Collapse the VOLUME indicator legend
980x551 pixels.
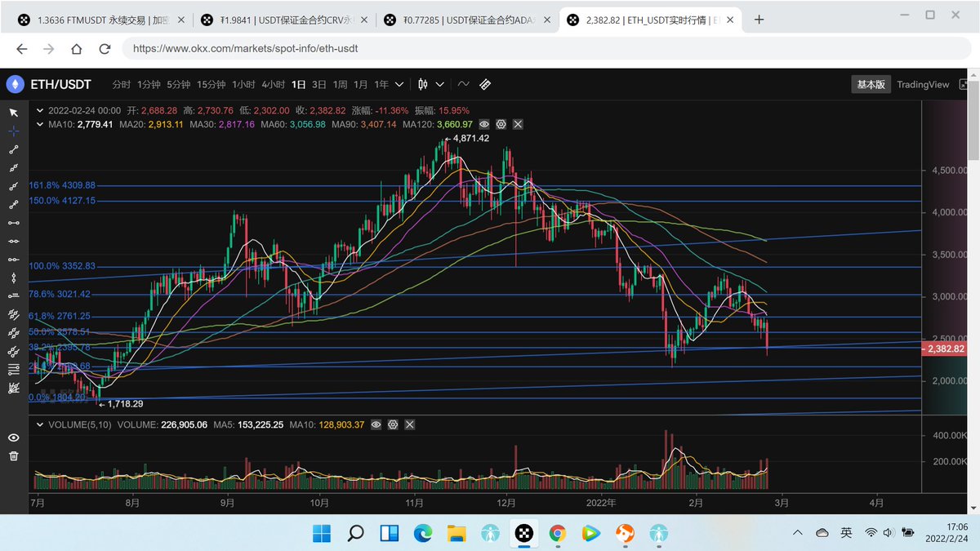[x=41, y=424]
